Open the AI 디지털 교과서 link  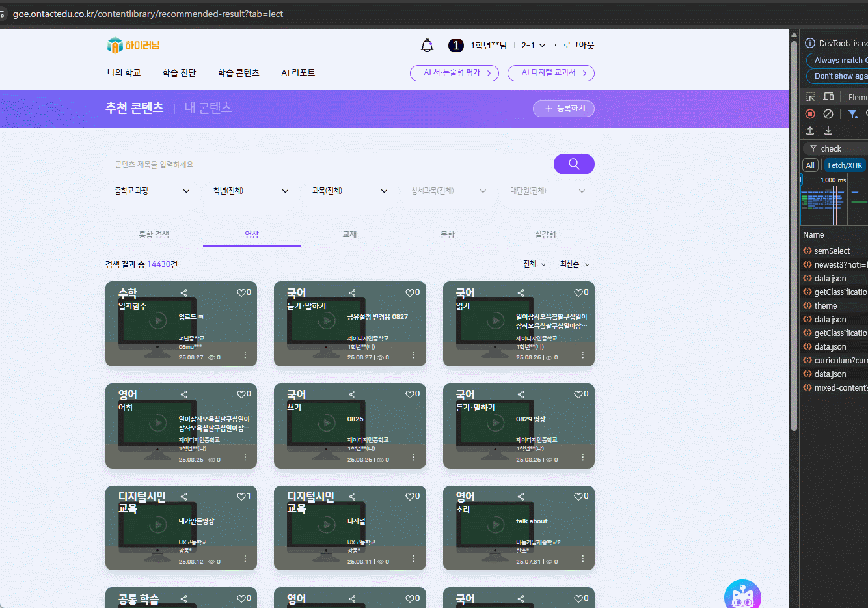(x=550, y=73)
